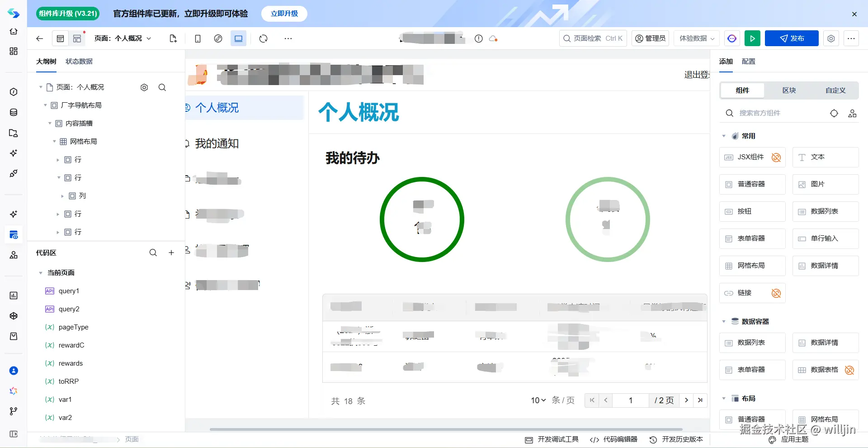Select the 区块 segment tab
868x448 pixels.
coord(789,91)
